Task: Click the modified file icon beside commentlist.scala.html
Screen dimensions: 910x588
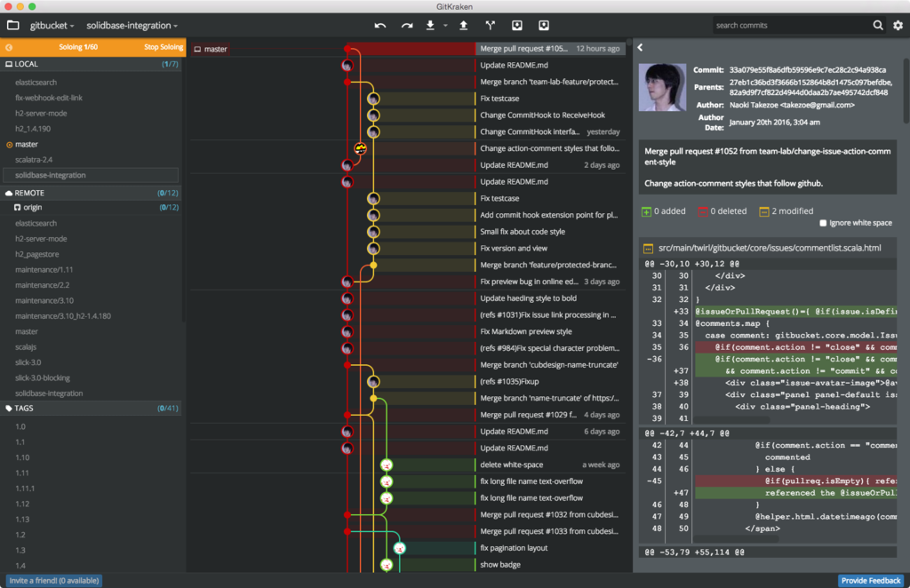Action: [x=648, y=248]
